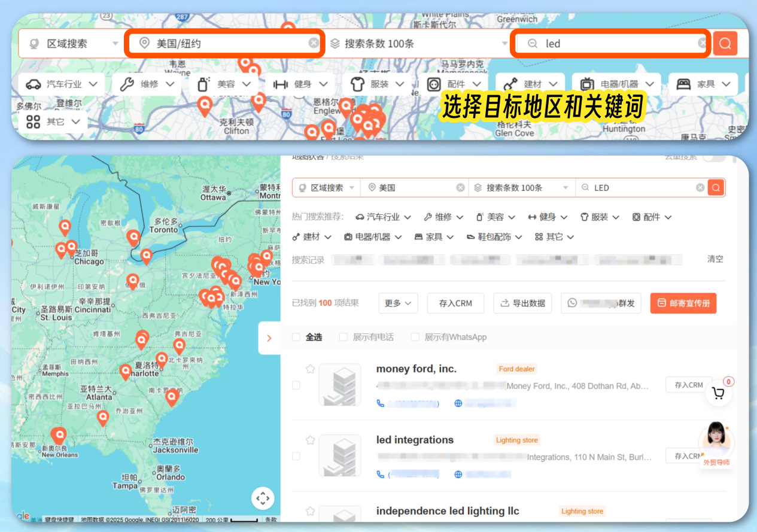Collapse the map using the orange arrow tab
The height and width of the screenshot is (532, 757).
[x=269, y=338]
